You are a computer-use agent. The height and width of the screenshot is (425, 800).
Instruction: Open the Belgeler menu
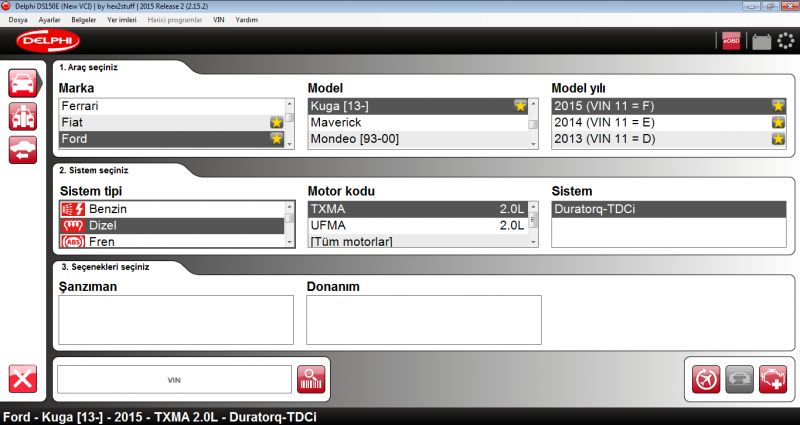point(84,20)
